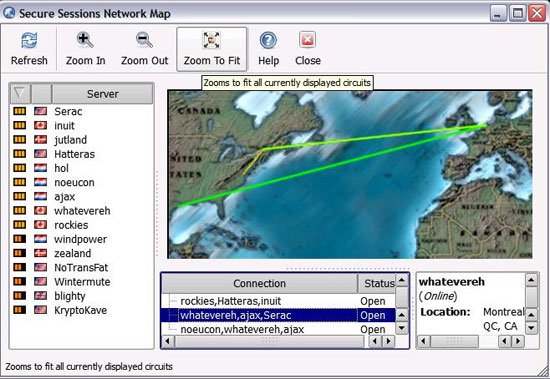Click the UK flag next to blighty
Screen dimensions: 550x379
click(x=40, y=295)
